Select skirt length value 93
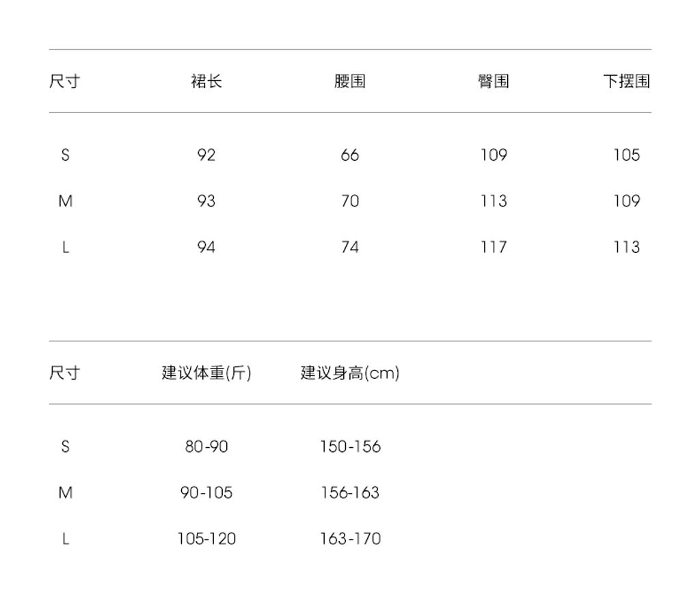The image size is (700, 601). (x=206, y=201)
